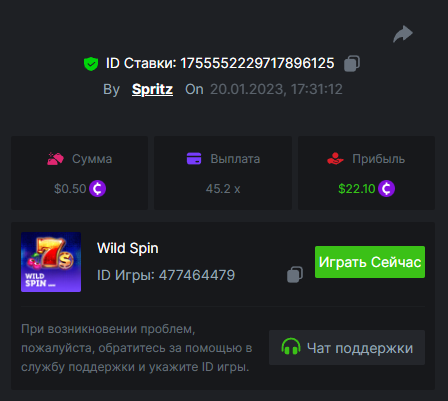Copy the bet ID using copy icon
Viewport: 448px width, 401px height.
352,63
